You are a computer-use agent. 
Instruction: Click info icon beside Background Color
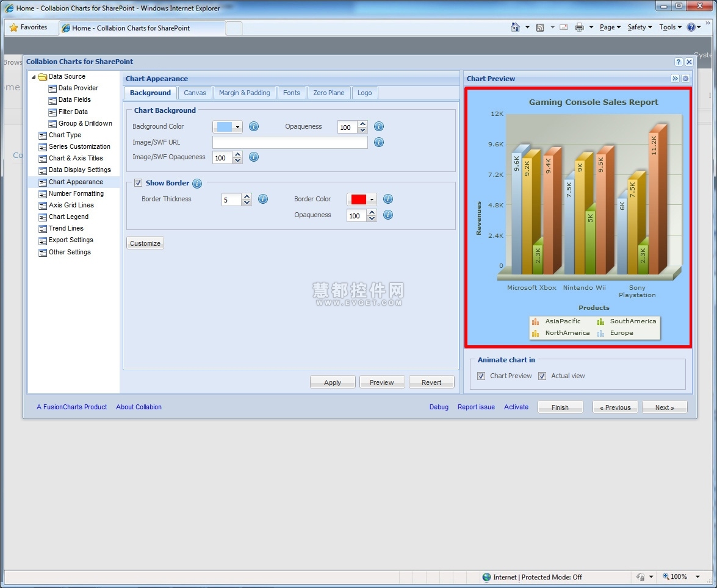point(254,127)
